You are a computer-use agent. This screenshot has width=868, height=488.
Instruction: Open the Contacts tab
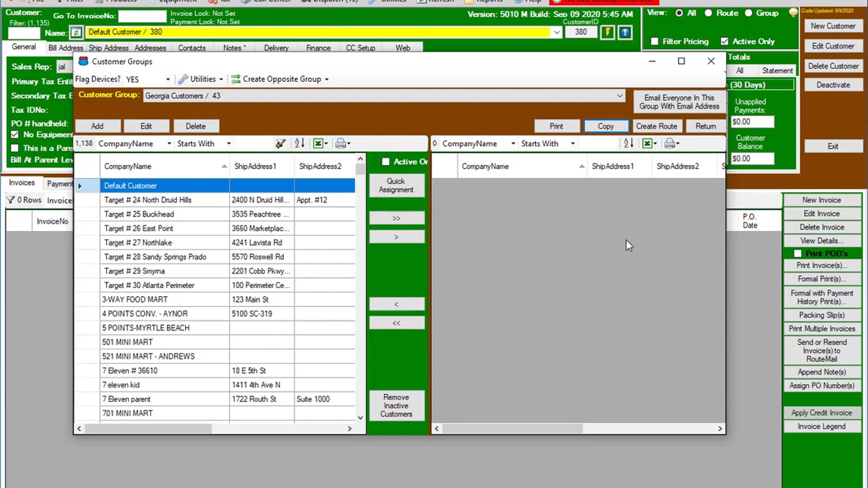(192, 48)
